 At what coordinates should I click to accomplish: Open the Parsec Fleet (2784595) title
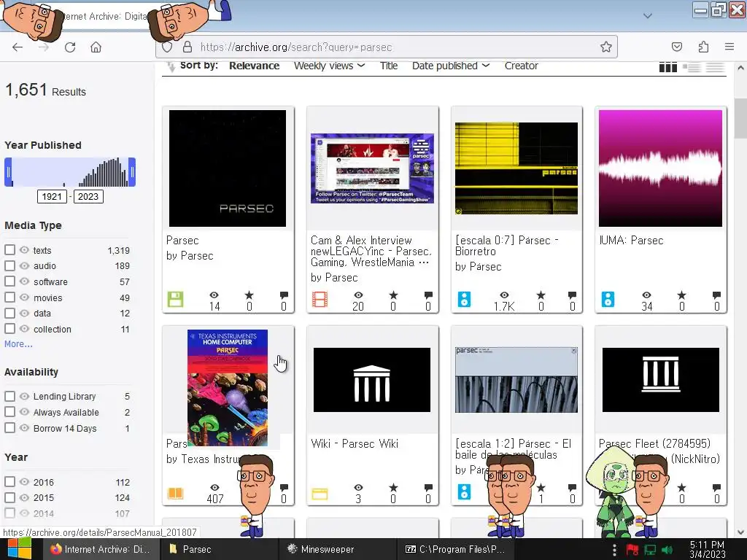coord(654,444)
